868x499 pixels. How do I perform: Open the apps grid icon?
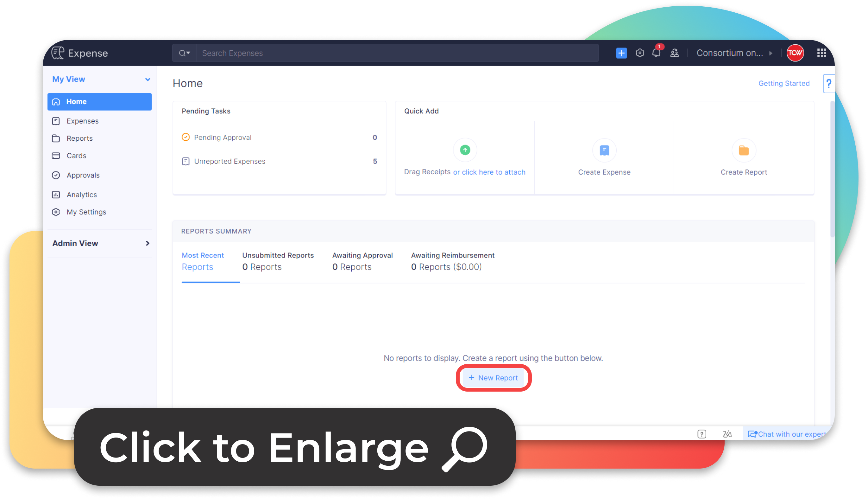point(821,53)
